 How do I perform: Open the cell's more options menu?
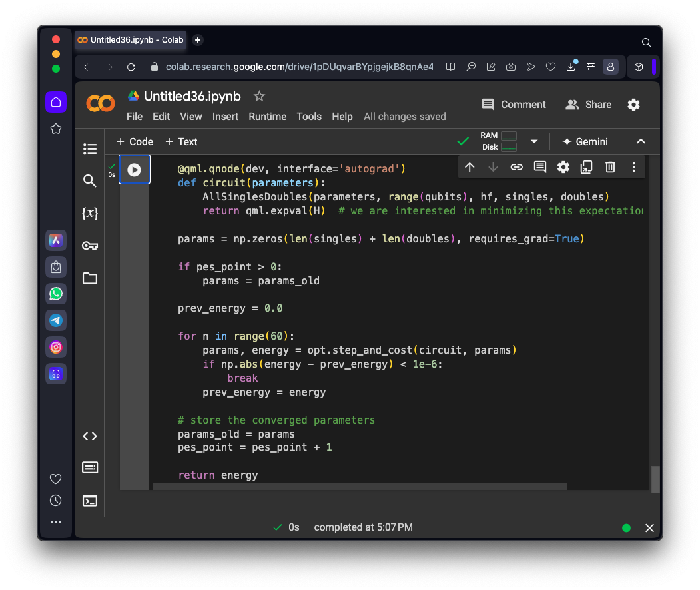click(x=633, y=167)
